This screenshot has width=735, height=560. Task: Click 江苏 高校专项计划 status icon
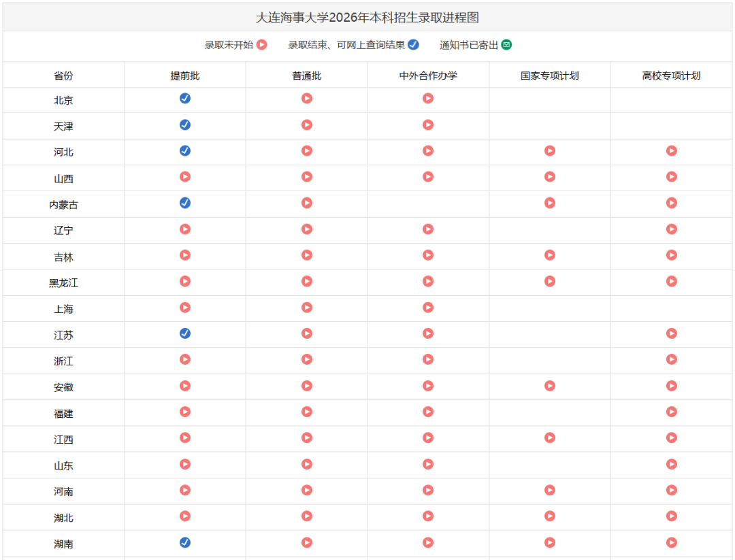[672, 333]
